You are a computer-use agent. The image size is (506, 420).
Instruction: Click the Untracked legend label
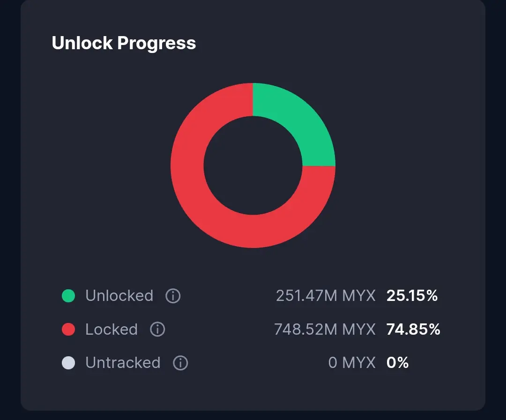tap(123, 363)
